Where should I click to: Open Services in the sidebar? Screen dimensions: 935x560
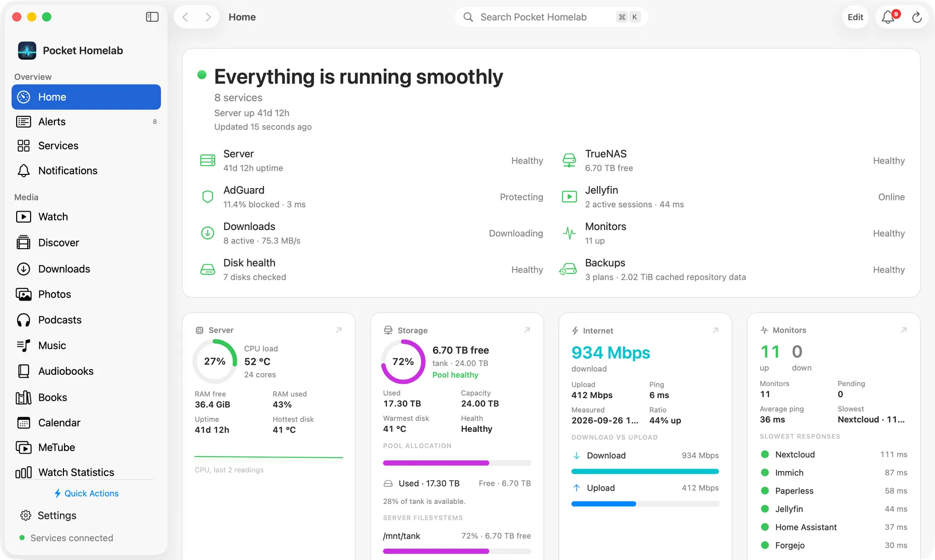[x=86, y=146]
